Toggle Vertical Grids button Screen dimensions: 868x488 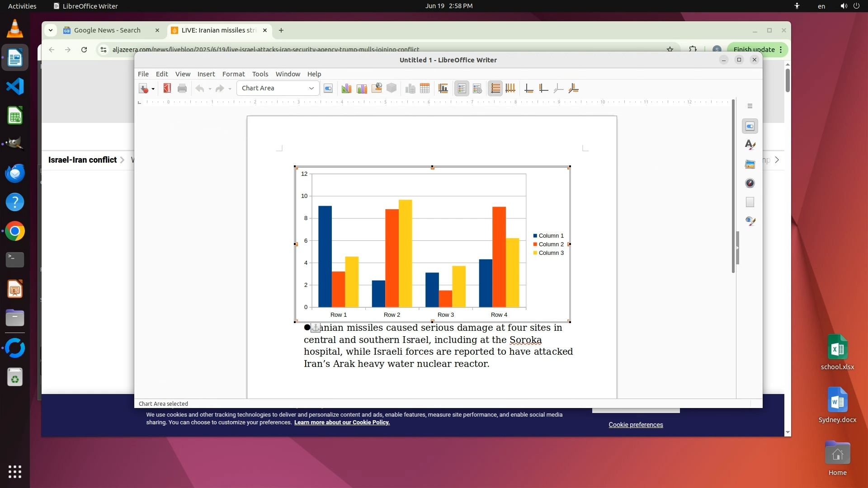[x=510, y=89]
